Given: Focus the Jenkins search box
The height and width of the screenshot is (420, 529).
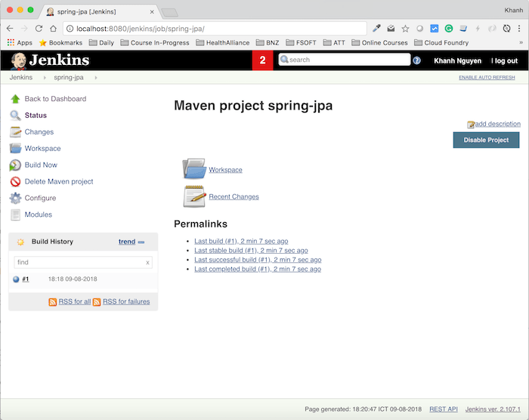Looking at the screenshot, I should (x=345, y=60).
